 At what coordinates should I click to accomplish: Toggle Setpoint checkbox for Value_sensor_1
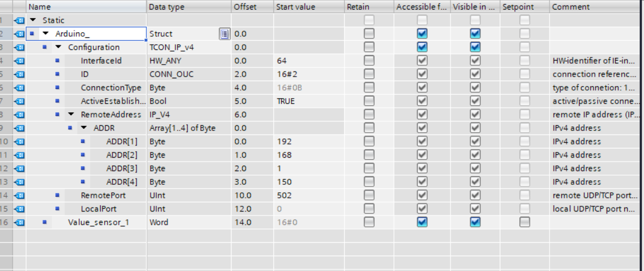(x=525, y=222)
